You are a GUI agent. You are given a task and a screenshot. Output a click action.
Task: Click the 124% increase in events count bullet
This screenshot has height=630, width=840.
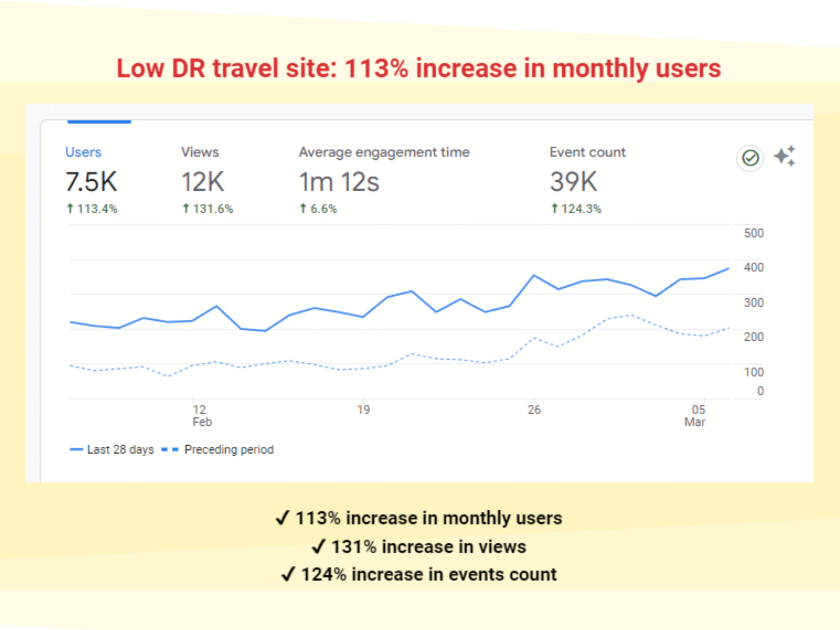pos(419,574)
